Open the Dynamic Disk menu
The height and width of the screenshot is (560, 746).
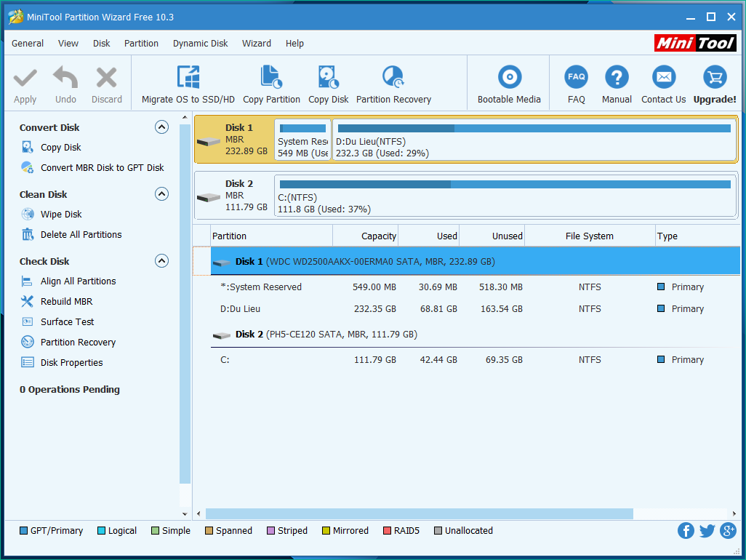point(200,44)
